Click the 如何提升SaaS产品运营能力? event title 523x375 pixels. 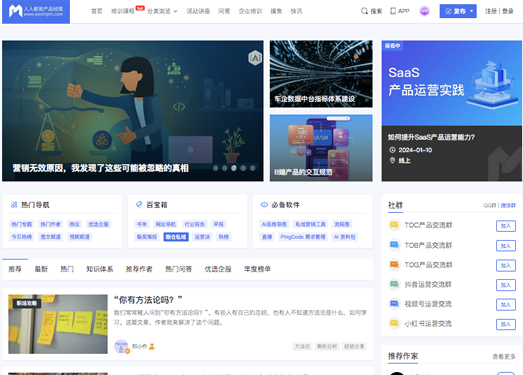coord(431,137)
